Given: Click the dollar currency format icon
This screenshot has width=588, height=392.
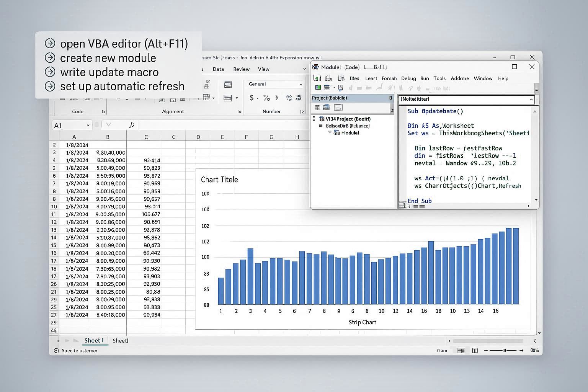Looking at the screenshot, I should pos(252,98).
